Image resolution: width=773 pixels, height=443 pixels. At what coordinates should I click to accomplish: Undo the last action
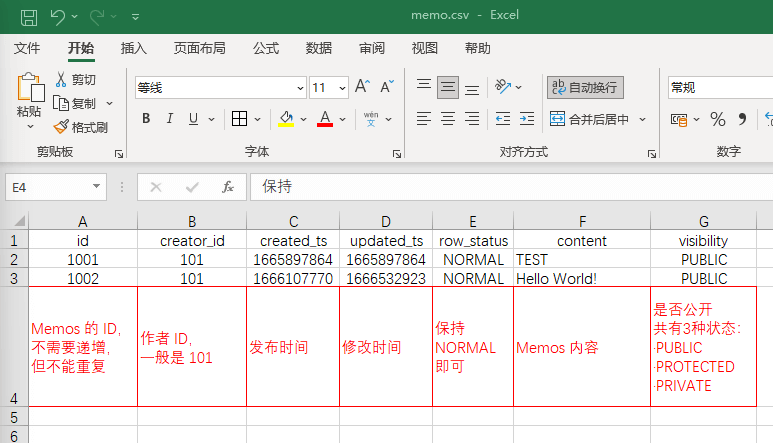point(57,17)
